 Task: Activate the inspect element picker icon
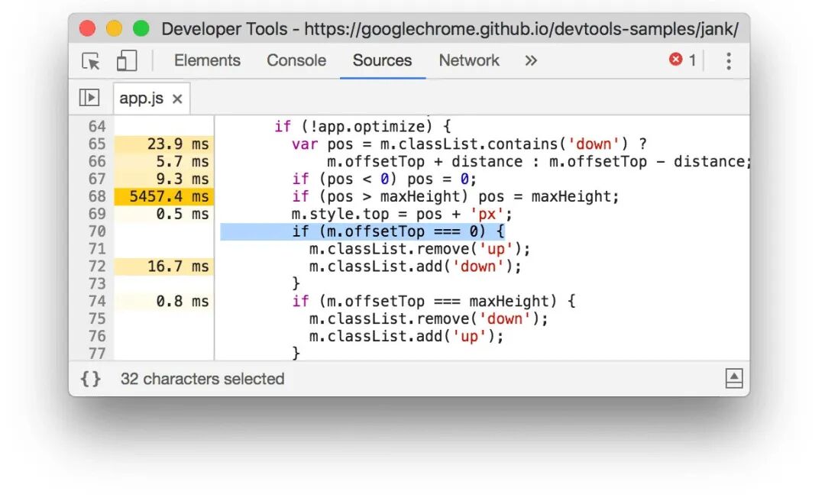(x=91, y=61)
